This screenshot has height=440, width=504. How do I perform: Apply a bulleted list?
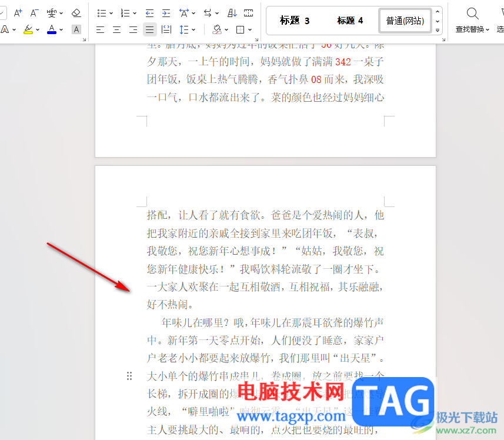tap(102, 13)
